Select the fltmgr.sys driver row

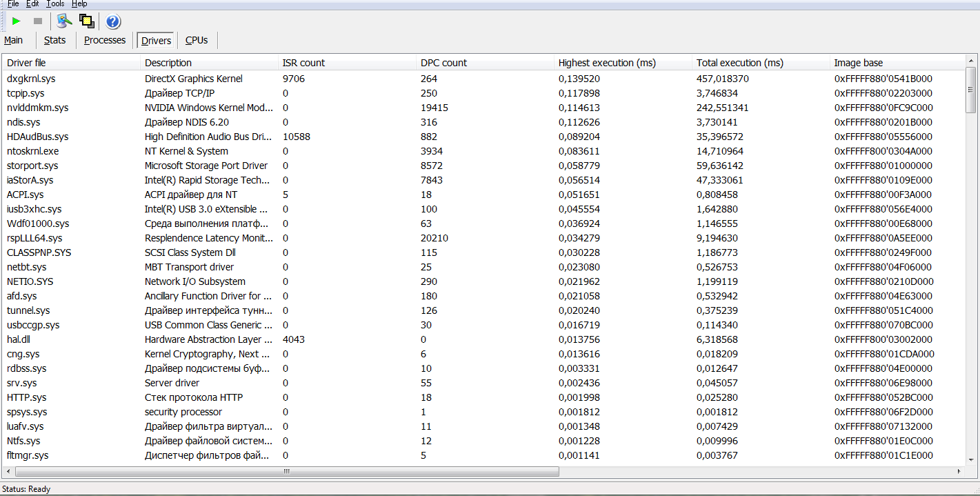click(483, 455)
